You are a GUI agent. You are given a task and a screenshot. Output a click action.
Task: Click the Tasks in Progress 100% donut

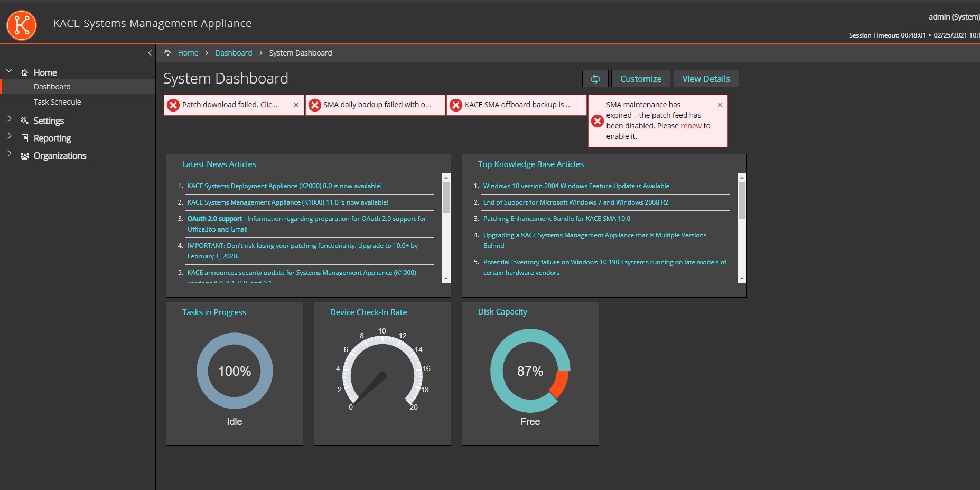(235, 371)
